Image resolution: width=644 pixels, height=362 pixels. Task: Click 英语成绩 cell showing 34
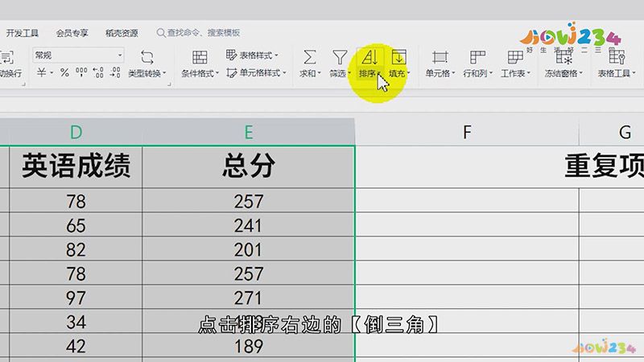76,322
